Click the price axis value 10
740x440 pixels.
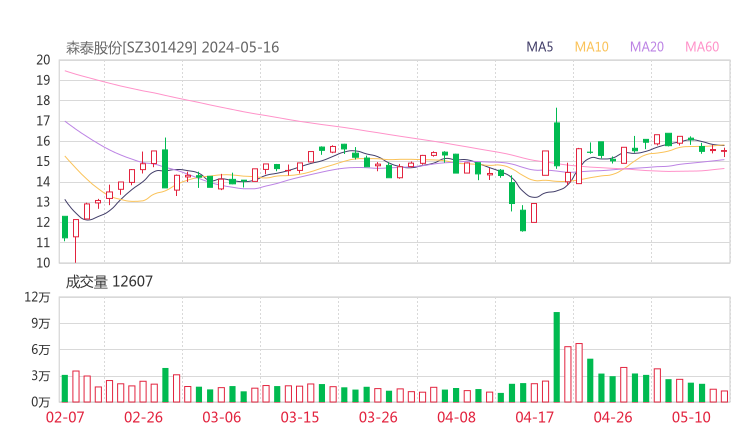(x=43, y=263)
